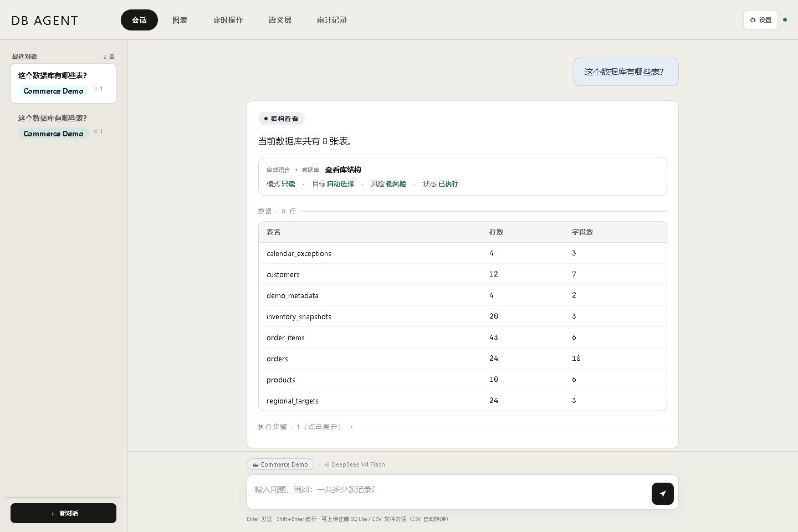Screen dimensions: 798x532
Task: Select the orders table name cell
Action: [277, 359]
